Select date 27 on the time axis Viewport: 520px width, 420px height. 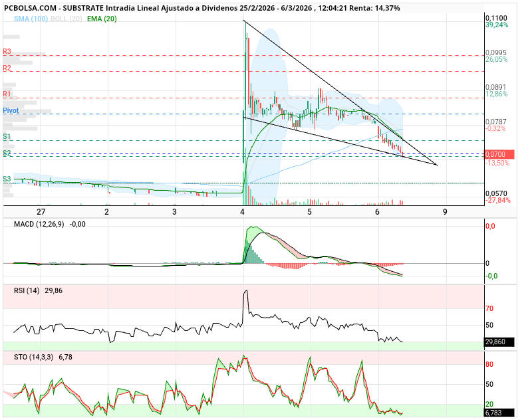[x=41, y=211]
